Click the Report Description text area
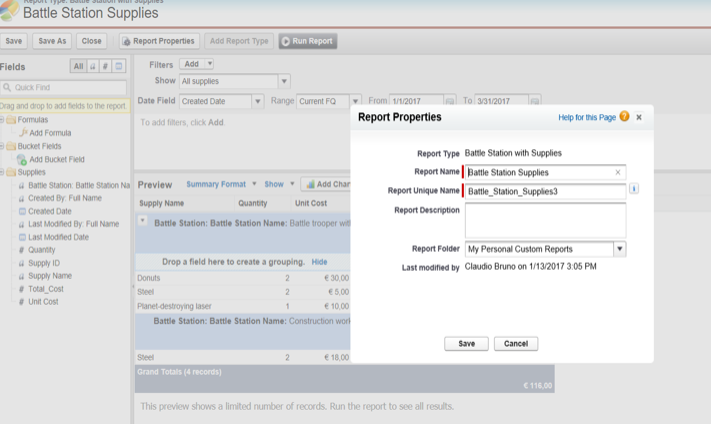 click(x=545, y=220)
